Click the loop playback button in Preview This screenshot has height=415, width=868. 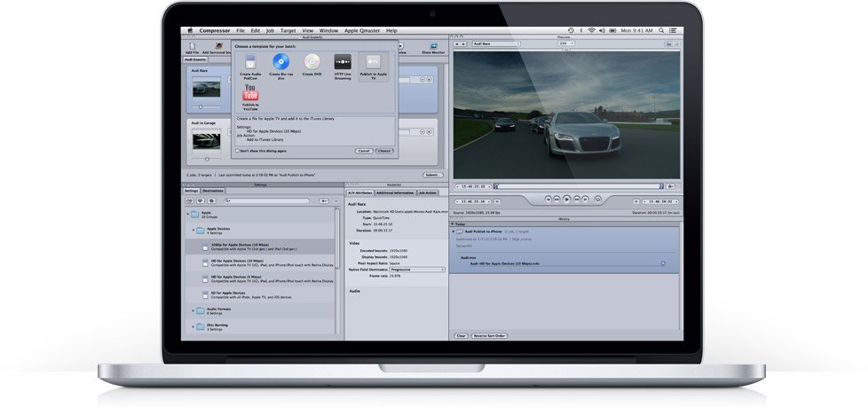point(598,199)
